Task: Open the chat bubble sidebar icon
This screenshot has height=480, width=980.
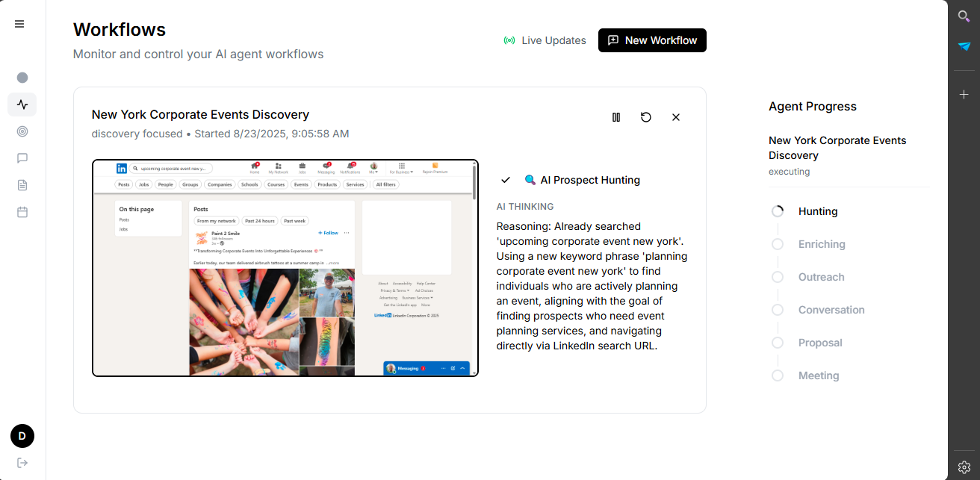Action: [22, 158]
